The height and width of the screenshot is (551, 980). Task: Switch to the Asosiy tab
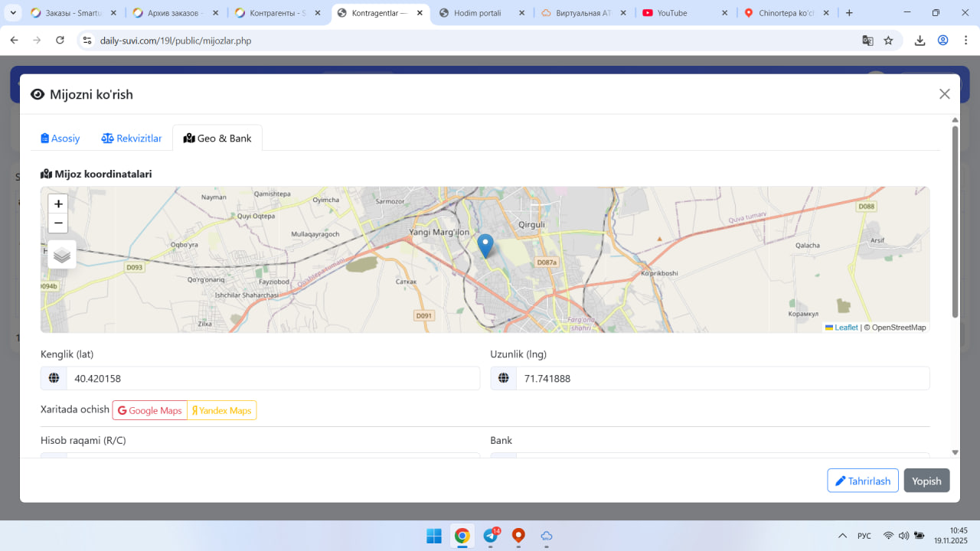[x=60, y=139]
